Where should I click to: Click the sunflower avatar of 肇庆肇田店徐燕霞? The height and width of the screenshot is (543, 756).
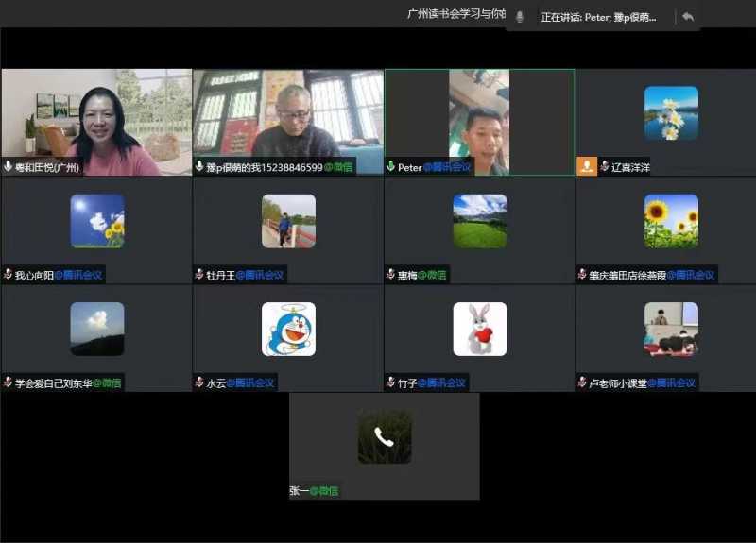pos(671,221)
